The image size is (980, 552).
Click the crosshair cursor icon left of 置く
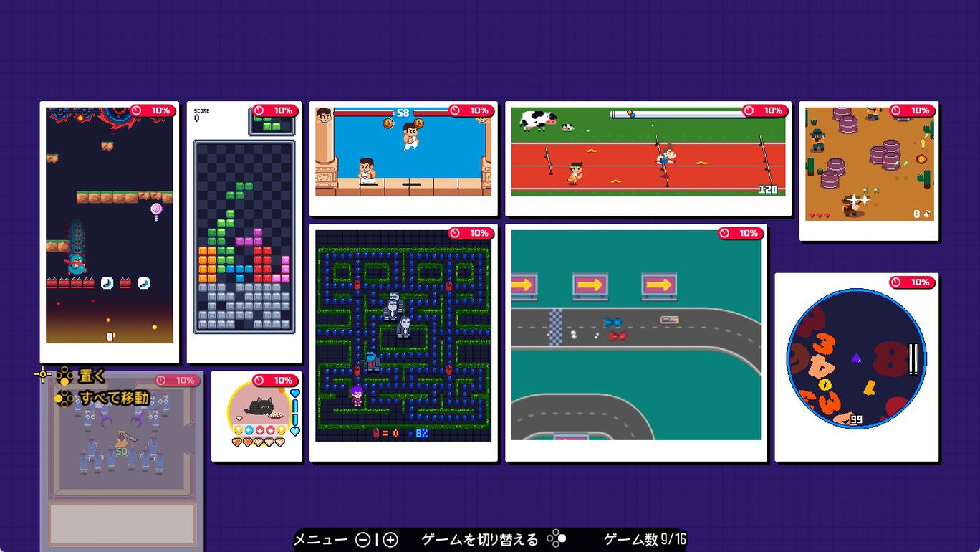point(42,374)
